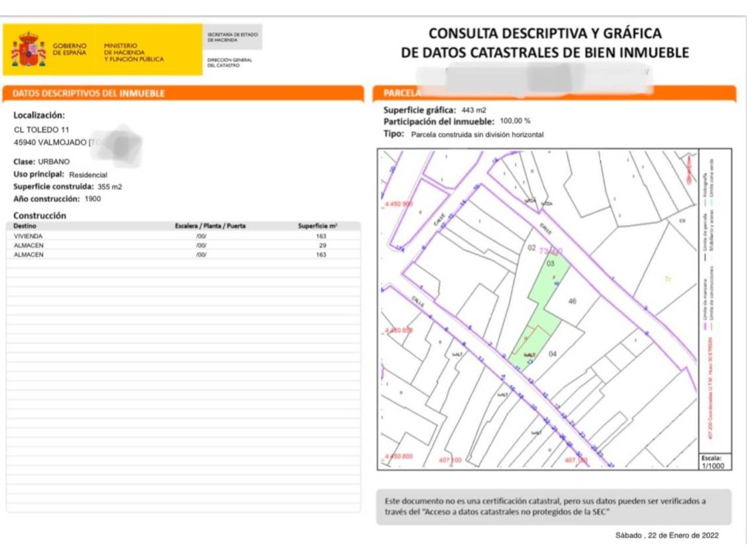Click the '407.100' coordinate label on the map
The width and height of the screenshot is (747, 560).
(x=450, y=460)
